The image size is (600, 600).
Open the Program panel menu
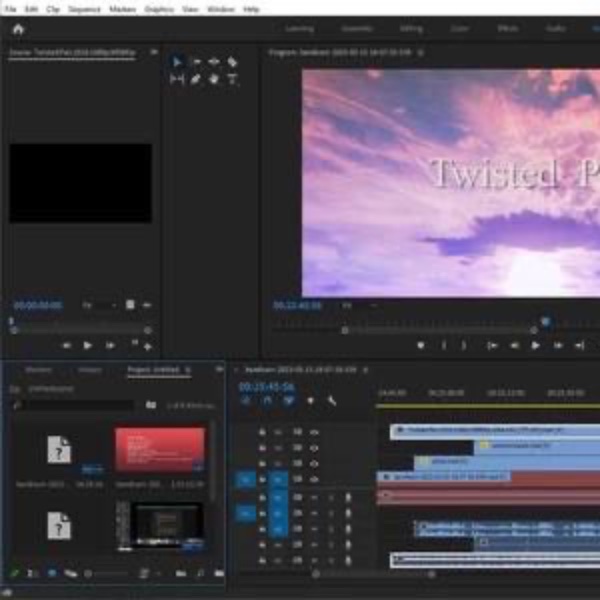(421, 52)
